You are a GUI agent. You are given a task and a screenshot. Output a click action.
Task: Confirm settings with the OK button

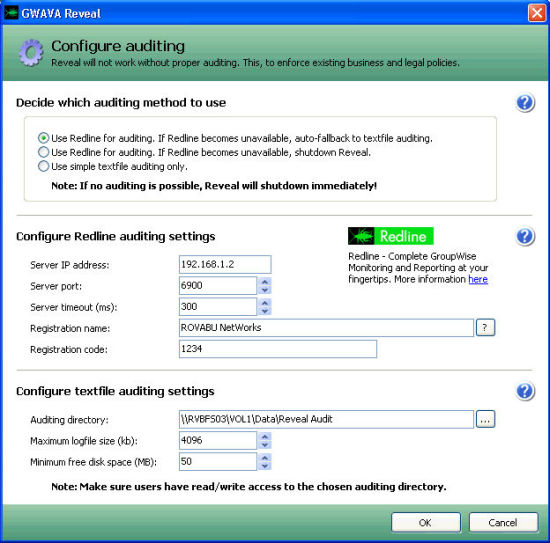point(426,523)
